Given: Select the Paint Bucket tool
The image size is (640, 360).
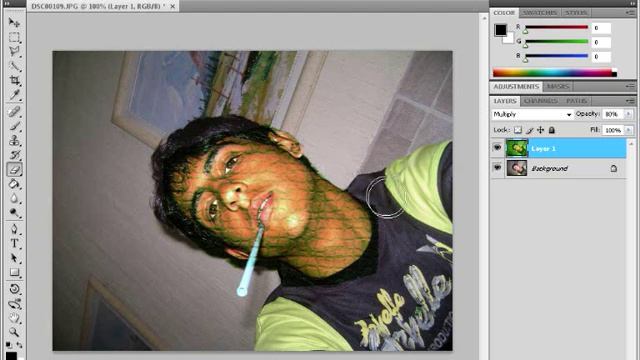Looking at the screenshot, I should pyautogui.click(x=14, y=184).
